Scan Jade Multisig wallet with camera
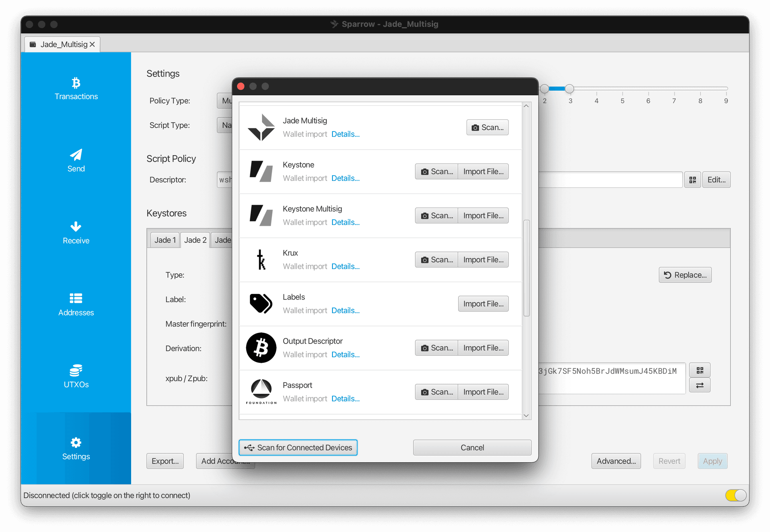The image size is (770, 532). pyautogui.click(x=487, y=127)
